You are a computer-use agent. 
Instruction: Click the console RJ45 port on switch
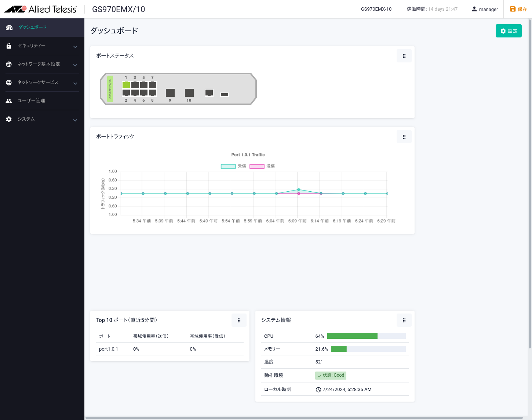(x=209, y=93)
